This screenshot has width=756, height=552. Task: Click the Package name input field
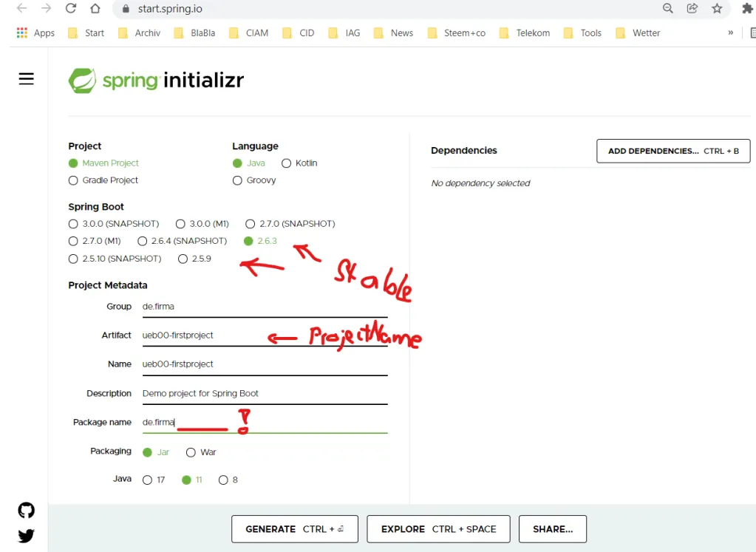pos(265,423)
